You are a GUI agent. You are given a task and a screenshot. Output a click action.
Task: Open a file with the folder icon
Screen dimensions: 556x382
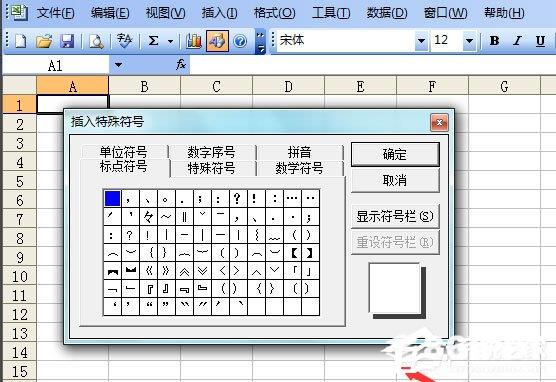(x=44, y=41)
